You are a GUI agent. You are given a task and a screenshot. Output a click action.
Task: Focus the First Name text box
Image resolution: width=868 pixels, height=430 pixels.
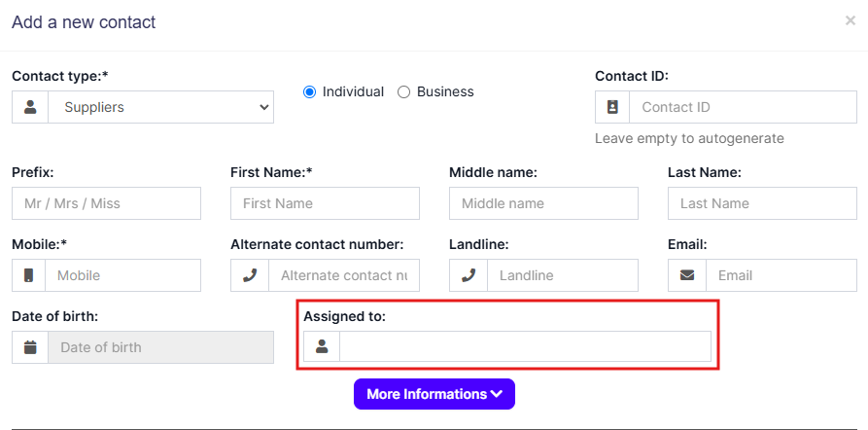(325, 203)
